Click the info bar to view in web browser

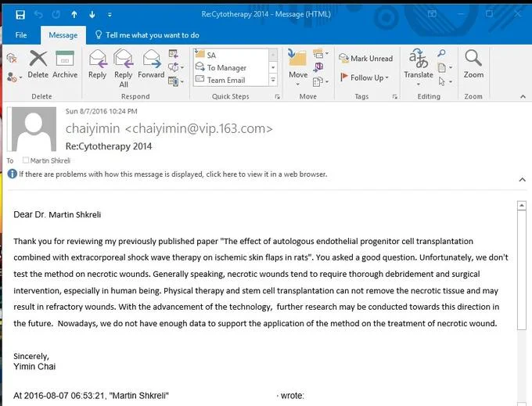[173, 174]
